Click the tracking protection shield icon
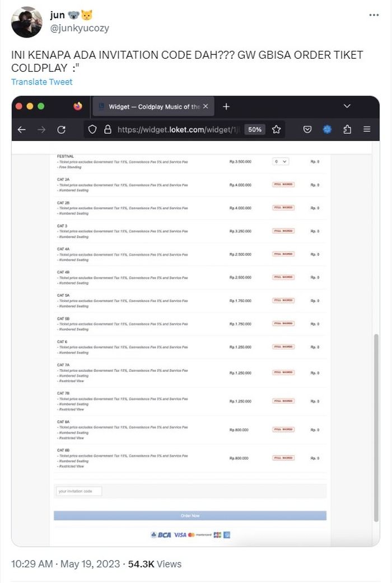The image size is (392, 583). [92, 129]
